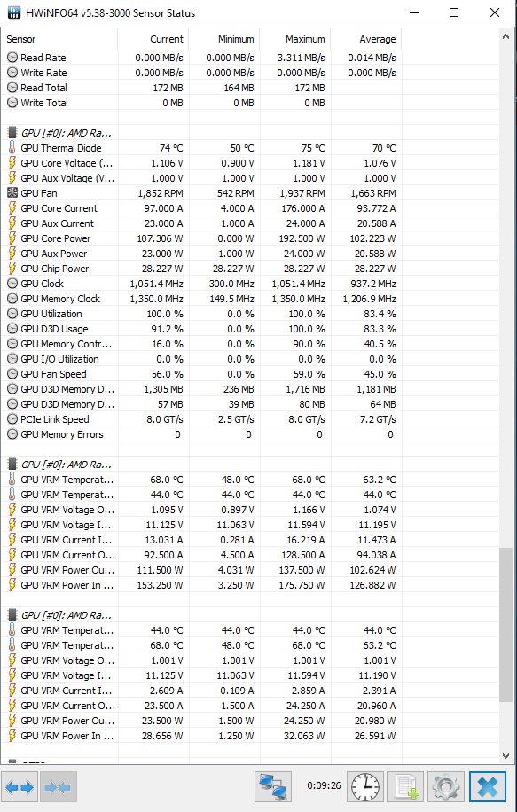Click the Minimum column header

224,39
